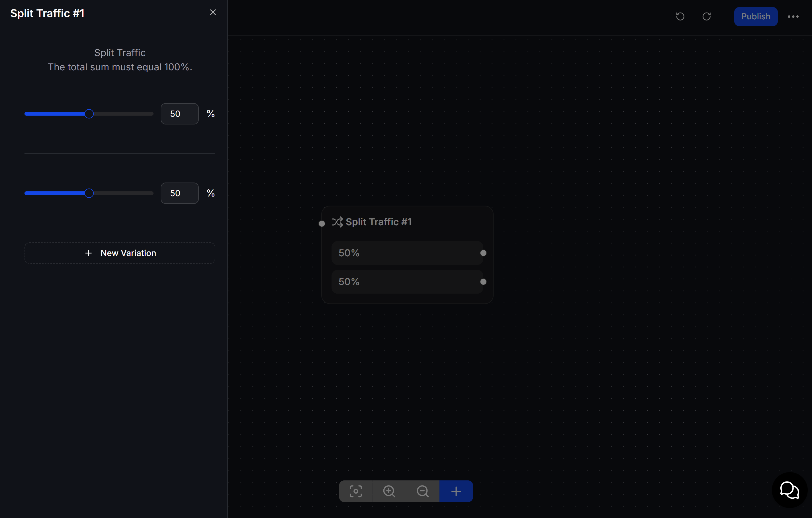Viewport: 812px width, 518px height.
Task: Click the plus icon in New Variation
Action: click(x=88, y=253)
